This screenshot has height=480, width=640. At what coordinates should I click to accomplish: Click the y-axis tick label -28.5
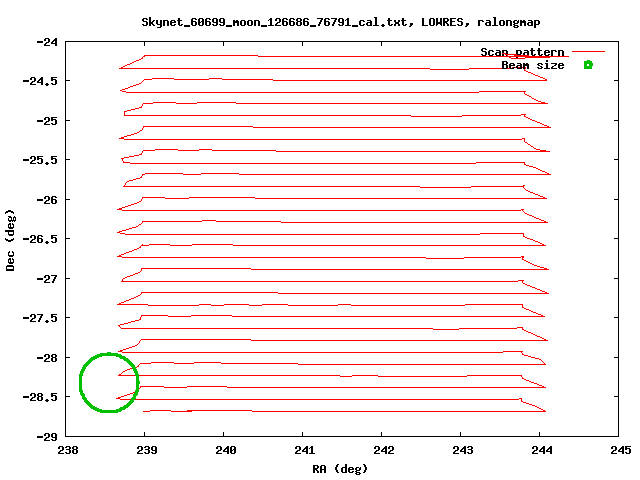(x=40, y=397)
